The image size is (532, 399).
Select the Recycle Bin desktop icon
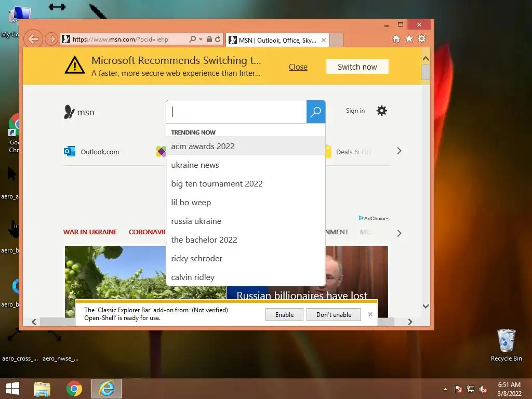coord(506,345)
